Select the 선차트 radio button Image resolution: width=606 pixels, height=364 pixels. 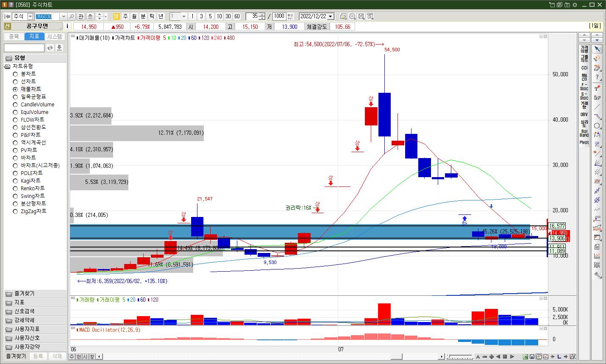[x=15, y=82]
